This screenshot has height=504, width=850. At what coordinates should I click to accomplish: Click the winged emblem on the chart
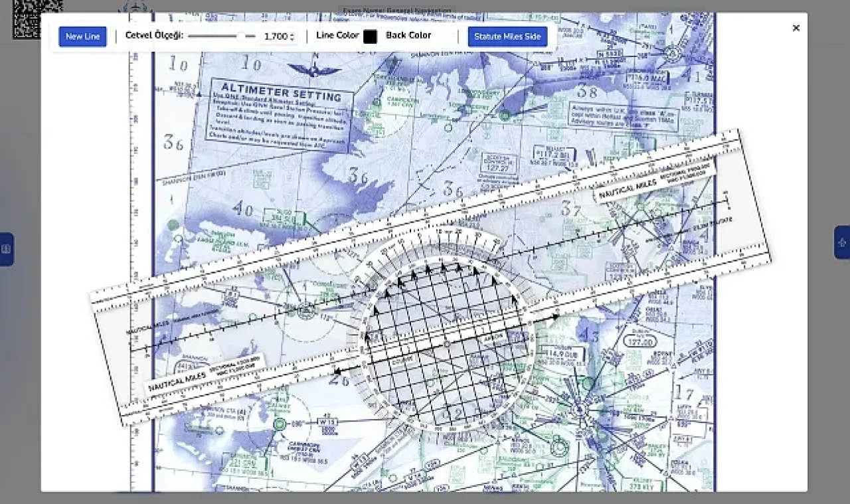[x=314, y=69]
